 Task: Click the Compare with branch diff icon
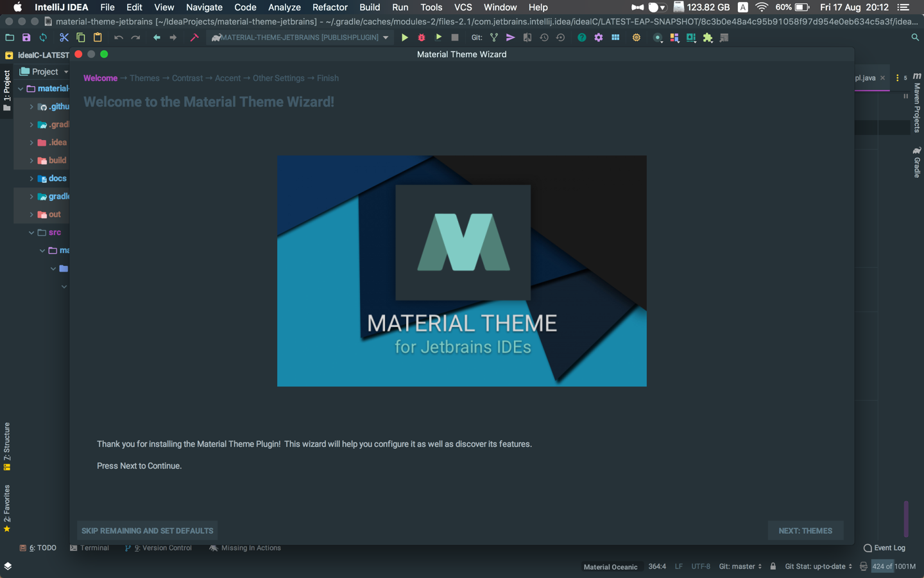click(527, 38)
